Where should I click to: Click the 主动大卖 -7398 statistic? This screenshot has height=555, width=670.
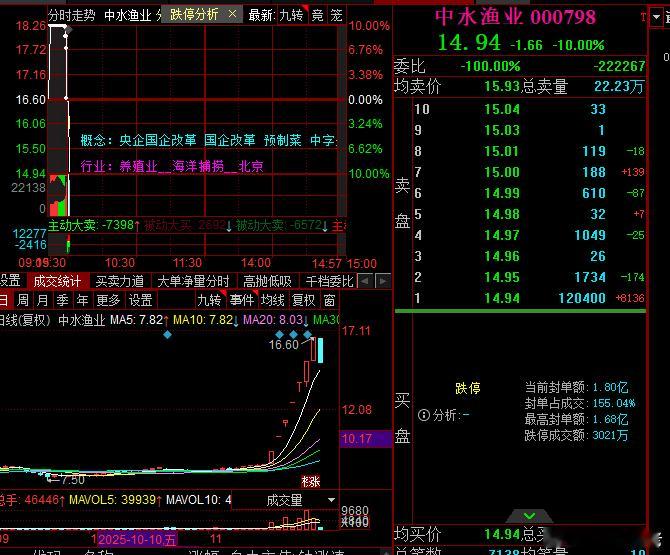tap(94, 225)
